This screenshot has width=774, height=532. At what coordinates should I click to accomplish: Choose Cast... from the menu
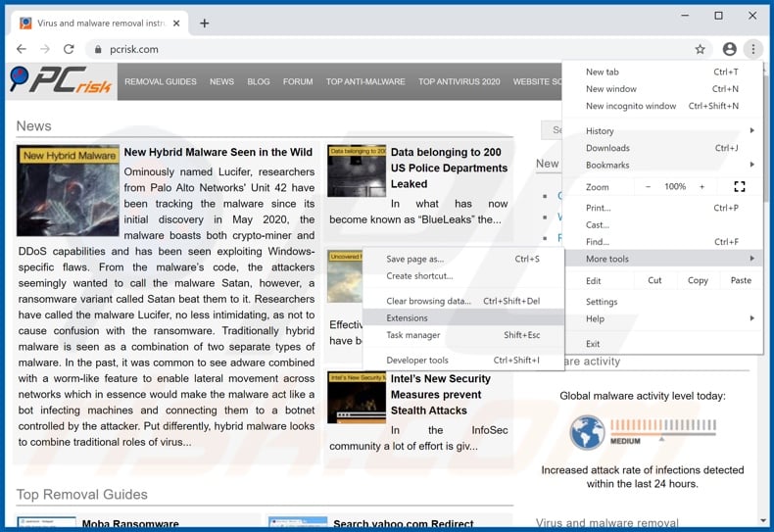tap(662, 225)
